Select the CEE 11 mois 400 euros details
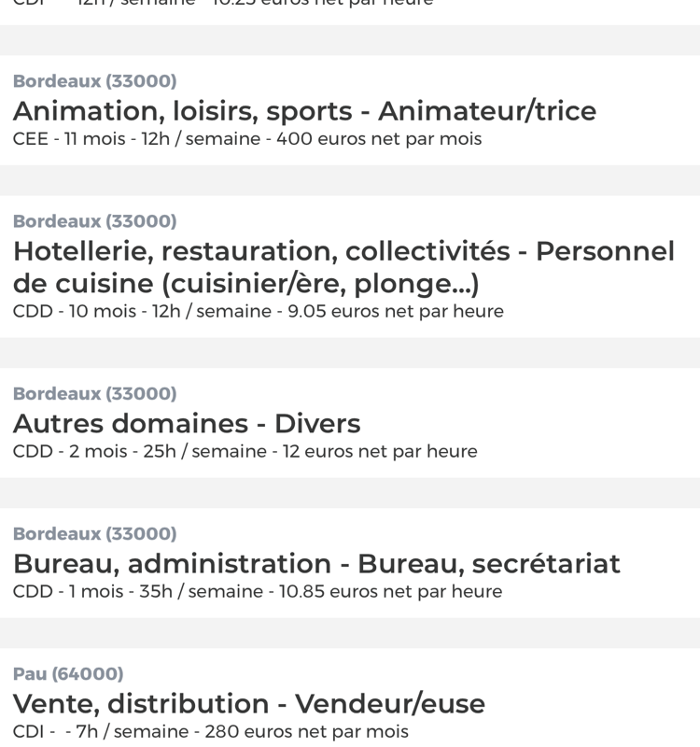This screenshot has height=747, width=700. 247,139
